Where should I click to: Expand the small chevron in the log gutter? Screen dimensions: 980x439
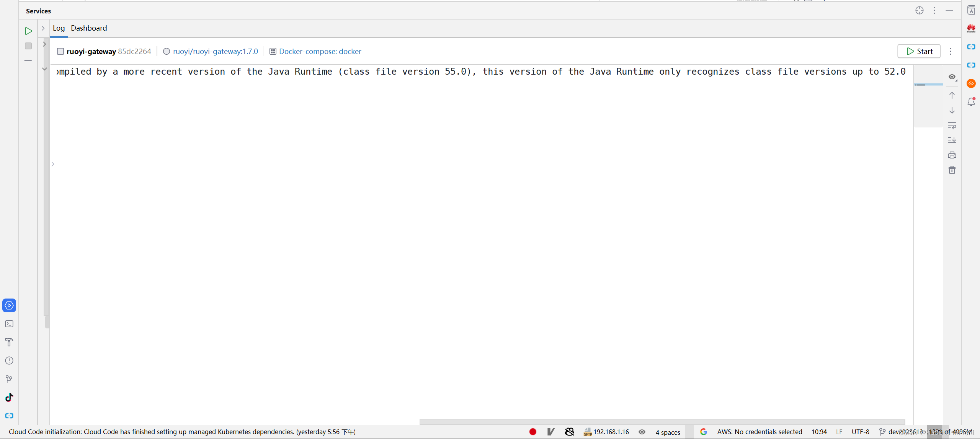(53, 164)
